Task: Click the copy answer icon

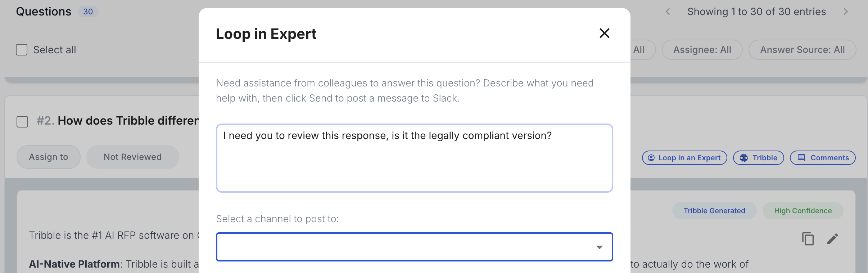Action: coord(808,239)
